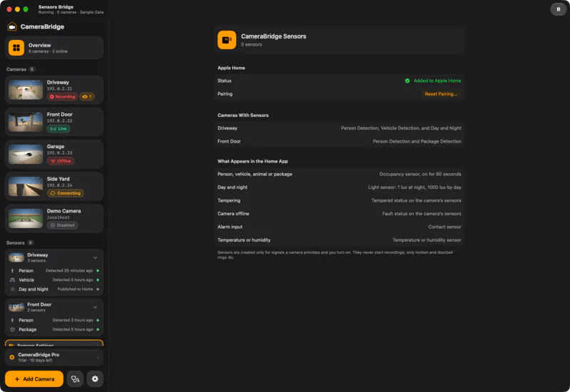Select the Driveway camera card
This screenshot has width=570, height=392.
pyautogui.click(x=54, y=90)
